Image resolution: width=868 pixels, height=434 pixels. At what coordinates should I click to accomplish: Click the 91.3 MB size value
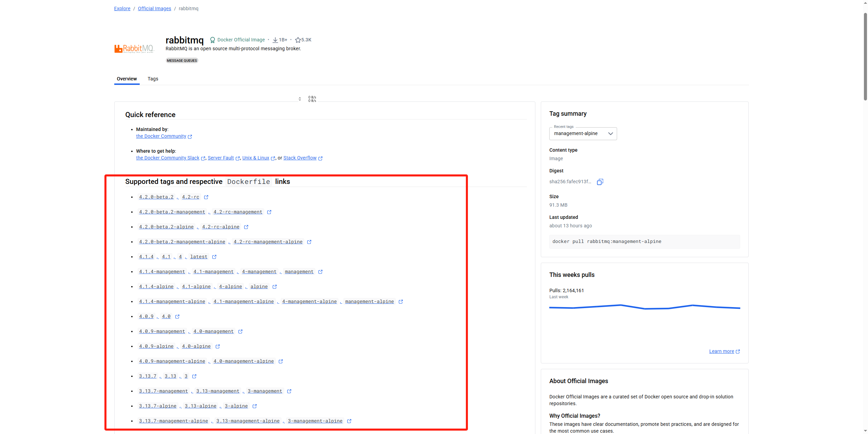tap(558, 205)
